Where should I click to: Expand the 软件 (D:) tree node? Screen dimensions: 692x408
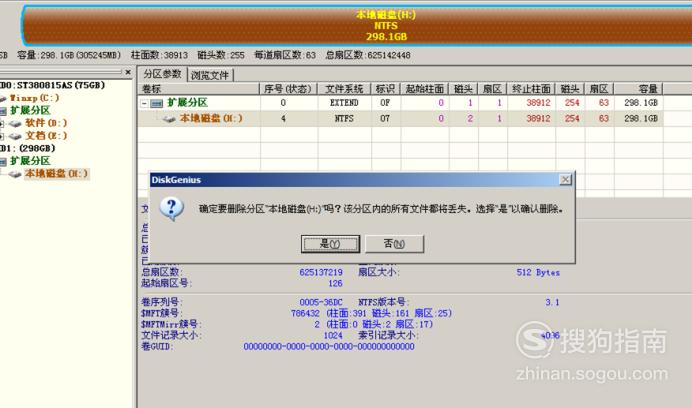click(2, 124)
